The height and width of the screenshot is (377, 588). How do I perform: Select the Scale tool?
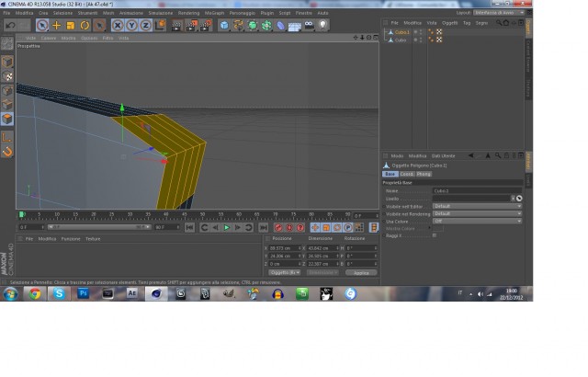[71, 25]
